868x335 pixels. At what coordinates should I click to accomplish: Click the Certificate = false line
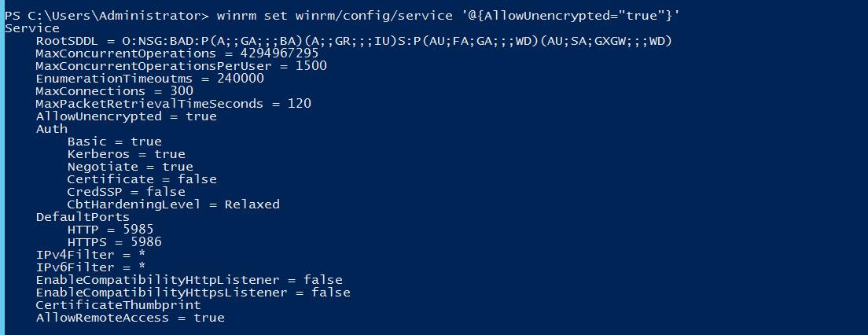tap(142, 179)
